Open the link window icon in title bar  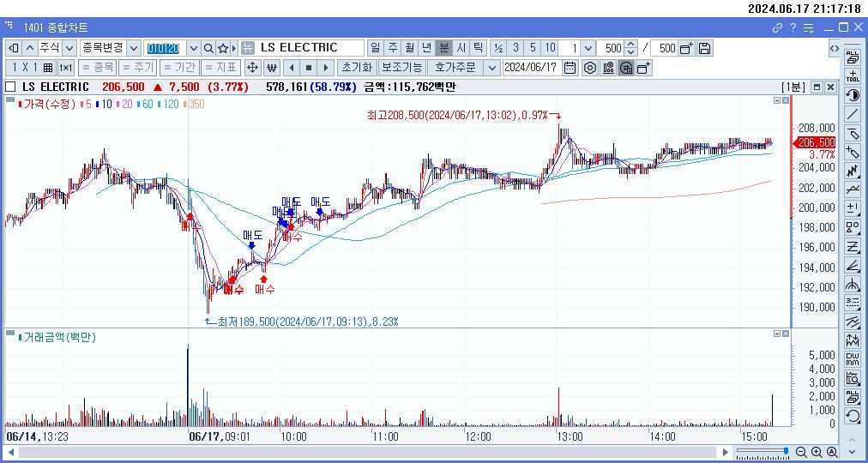point(777,27)
